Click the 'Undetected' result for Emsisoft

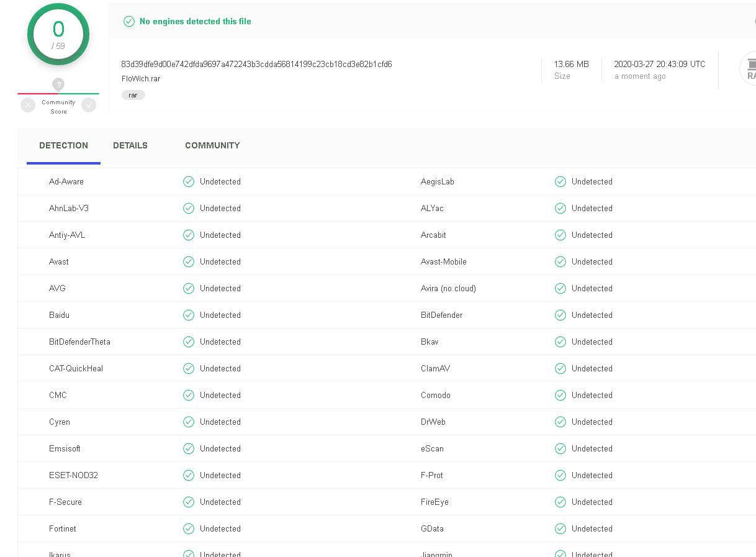pyautogui.click(x=220, y=448)
